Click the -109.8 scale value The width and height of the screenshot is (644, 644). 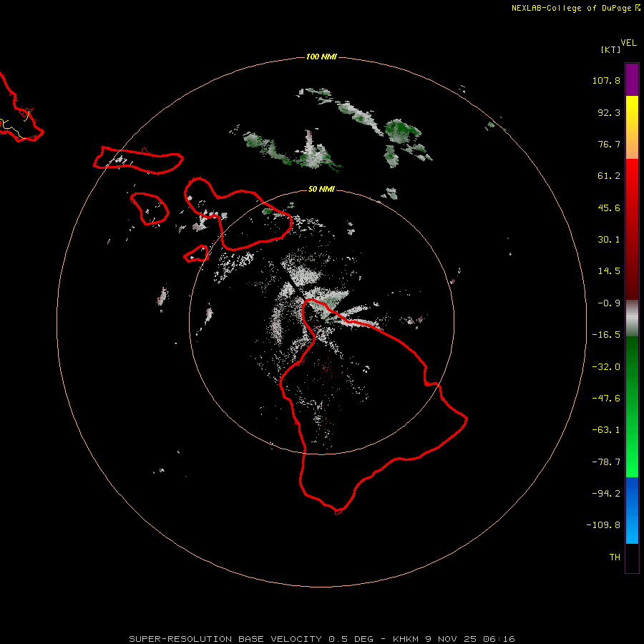coord(603,525)
